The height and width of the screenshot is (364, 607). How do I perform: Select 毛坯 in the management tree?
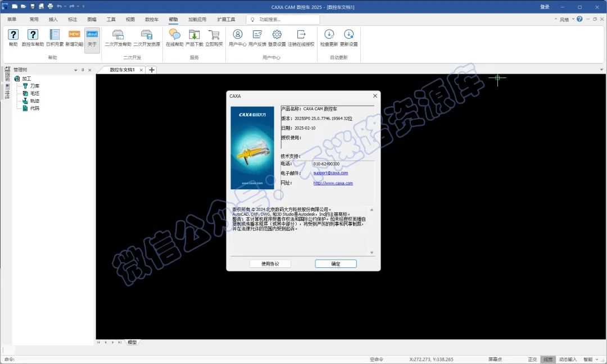click(34, 93)
